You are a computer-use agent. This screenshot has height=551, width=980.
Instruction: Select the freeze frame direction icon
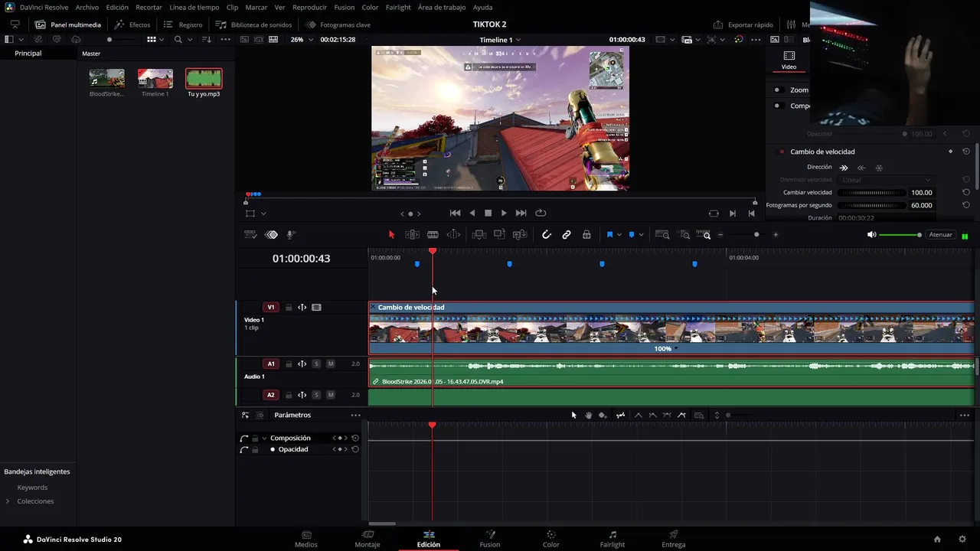(x=879, y=168)
